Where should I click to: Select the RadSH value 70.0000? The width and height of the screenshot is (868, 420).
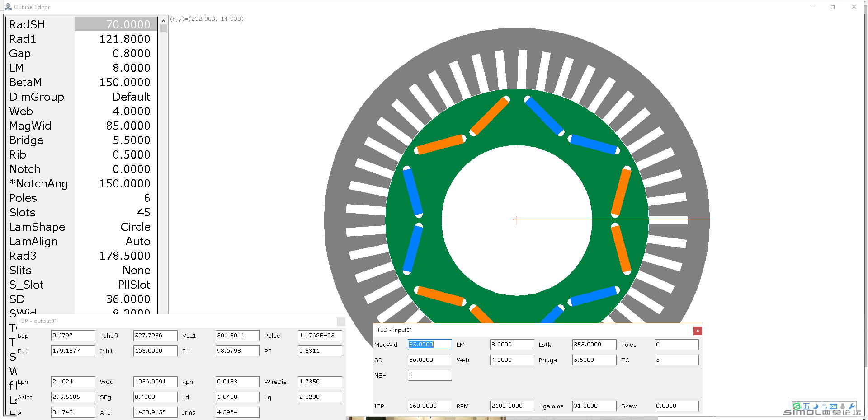tap(116, 24)
